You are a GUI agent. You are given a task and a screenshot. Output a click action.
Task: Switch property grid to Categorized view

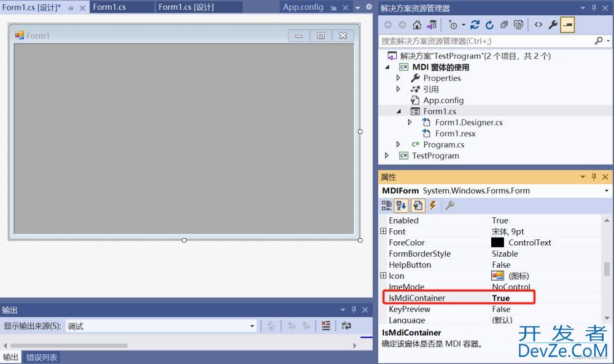click(386, 206)
